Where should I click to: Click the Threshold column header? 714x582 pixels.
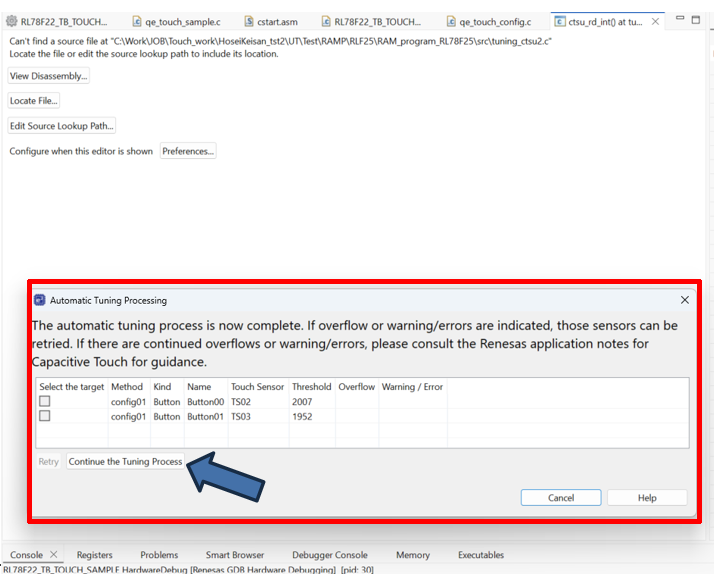click(x=311, y=387)
